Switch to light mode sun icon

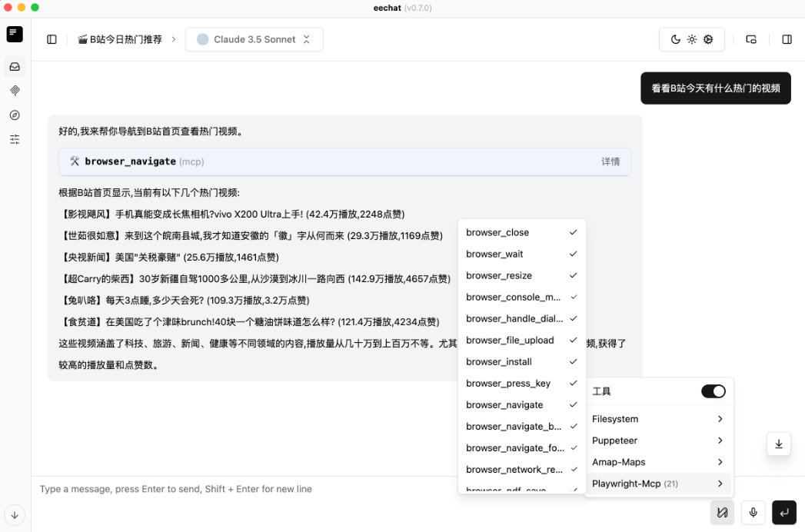[692, 39]
